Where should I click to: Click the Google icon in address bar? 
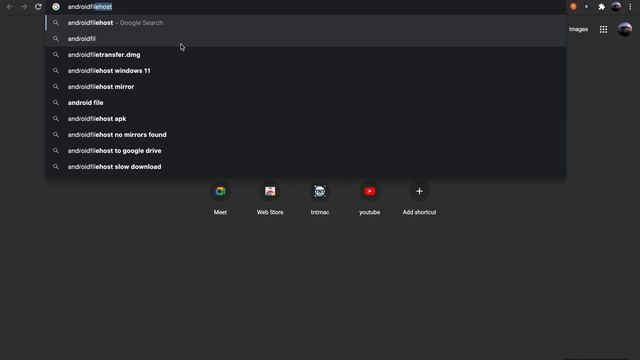[x=56, y=7]
